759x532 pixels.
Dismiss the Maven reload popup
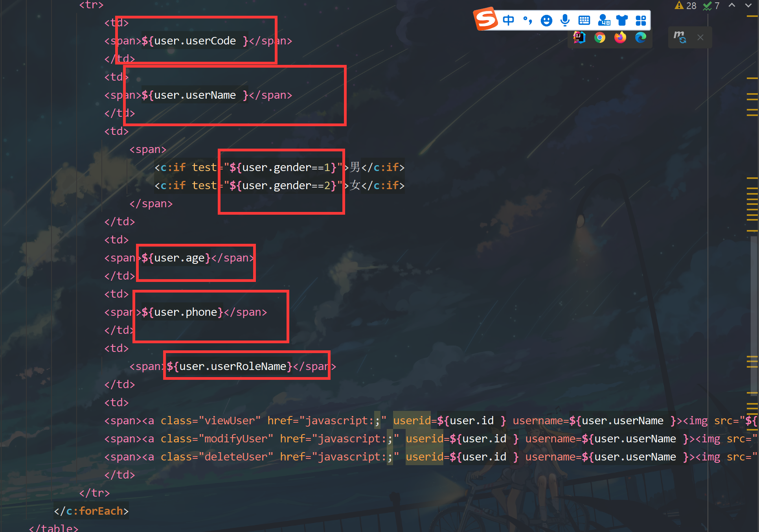(700, 37)
